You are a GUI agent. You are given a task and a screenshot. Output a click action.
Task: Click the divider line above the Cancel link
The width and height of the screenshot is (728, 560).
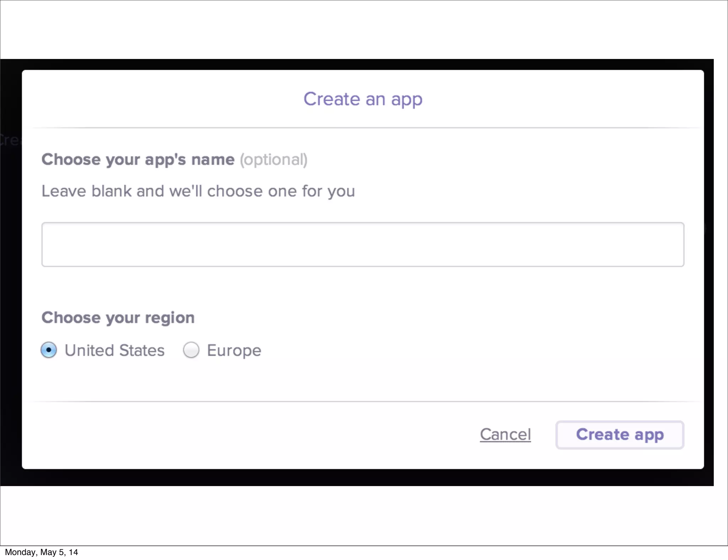click(363, 402)
